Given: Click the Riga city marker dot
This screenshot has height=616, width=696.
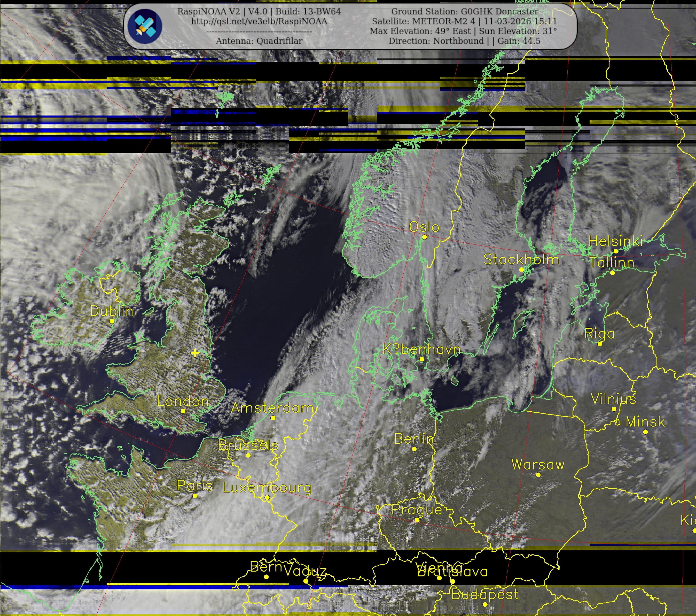Looking at the screenshot, I should pos(600,344).
